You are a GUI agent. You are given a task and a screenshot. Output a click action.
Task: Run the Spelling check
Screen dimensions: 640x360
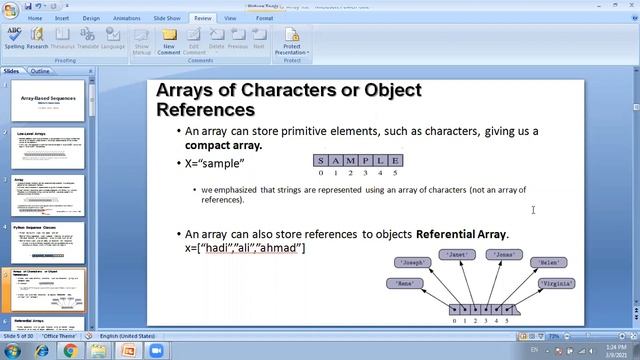coord(14,38)
